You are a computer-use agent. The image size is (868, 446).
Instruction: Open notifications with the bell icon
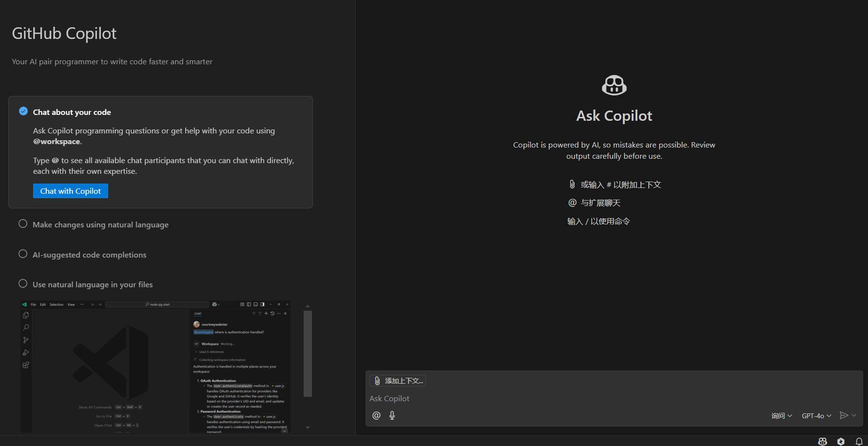(859, 441)
